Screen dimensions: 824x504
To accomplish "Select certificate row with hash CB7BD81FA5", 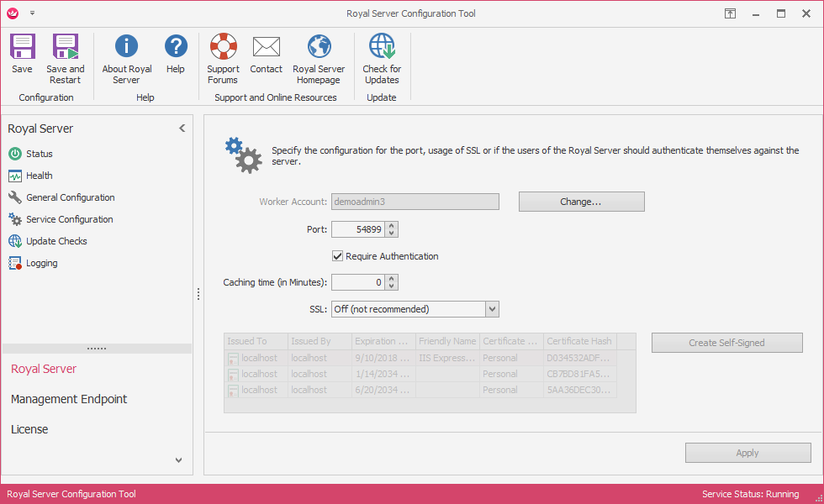I will [x=420, y=374].
